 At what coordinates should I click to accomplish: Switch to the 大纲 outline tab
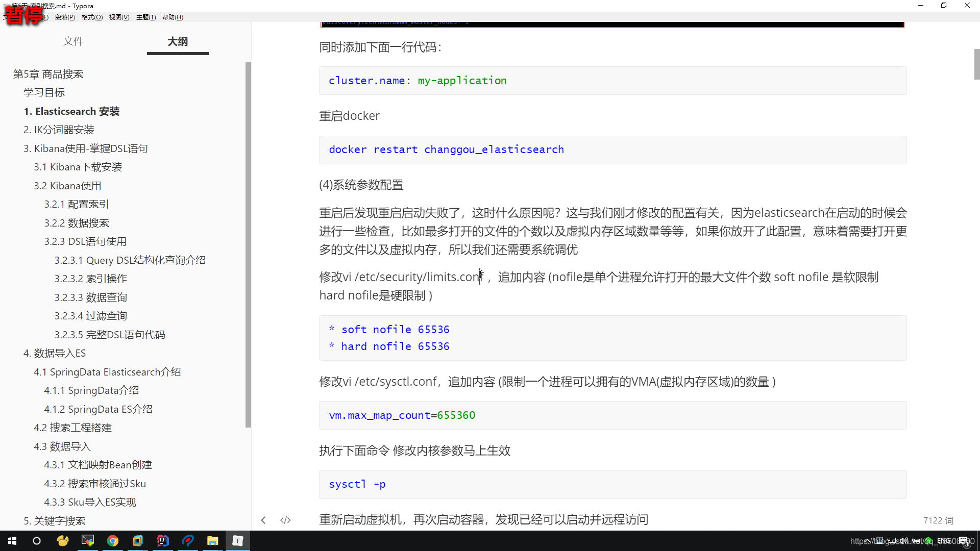coord(178,41)
